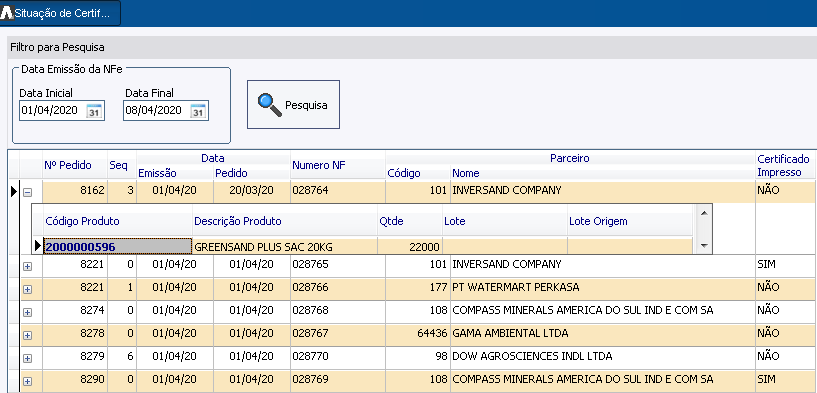Open calendar picker for Data Final
The height and width of the screenshot is (393, 817).
pos(198,111)
